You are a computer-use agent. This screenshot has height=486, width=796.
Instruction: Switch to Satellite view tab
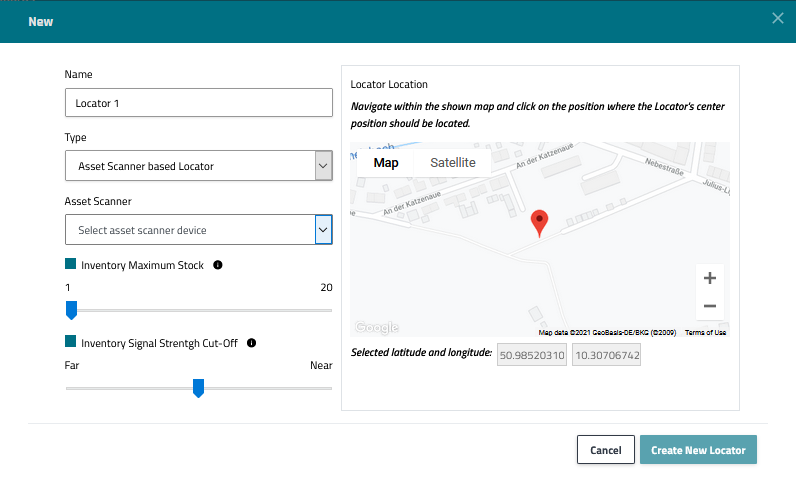[x=452, y=163]
